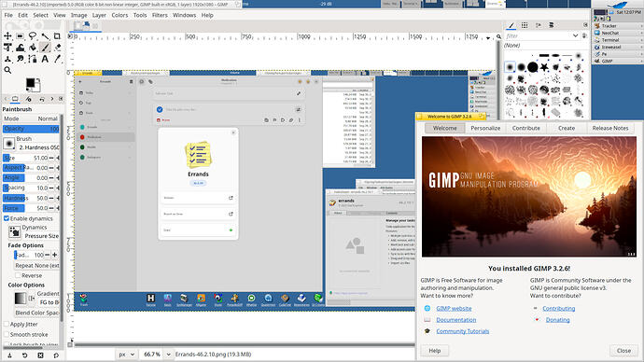Toggle the Enable dynamics checkbox

point(7,218)
